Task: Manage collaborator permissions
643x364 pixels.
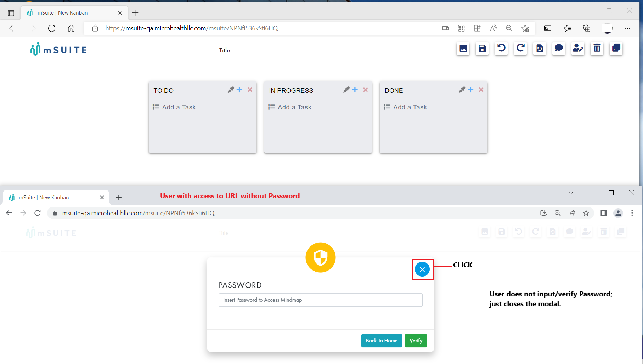Action: tap(578, 49)
